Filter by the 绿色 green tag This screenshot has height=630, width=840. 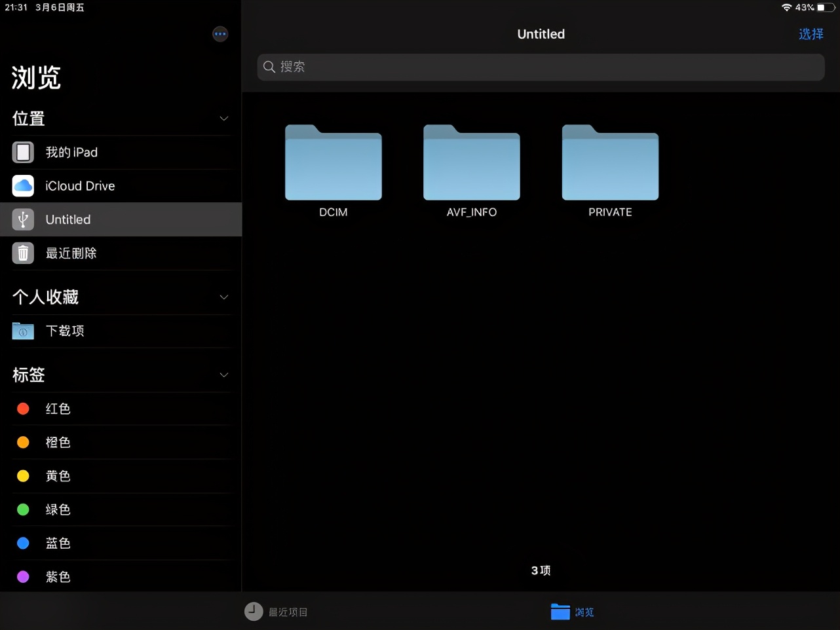pos(58,510)
